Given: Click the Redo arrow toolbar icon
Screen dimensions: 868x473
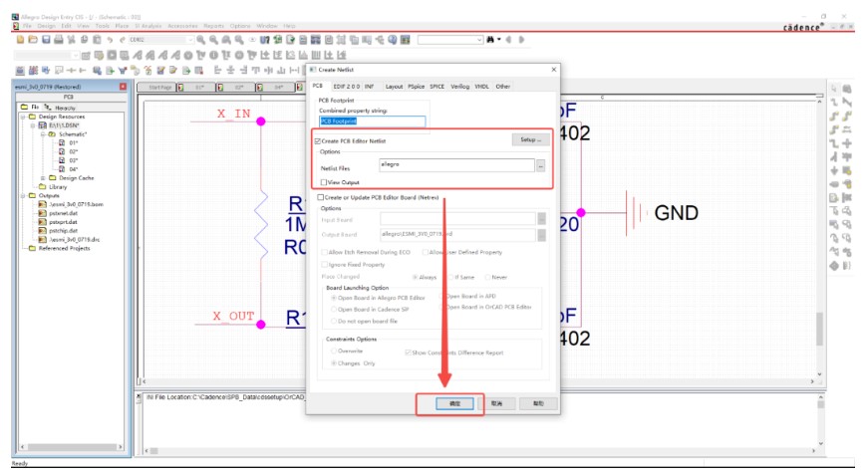Looking at the screenshot, I should 123,39.
